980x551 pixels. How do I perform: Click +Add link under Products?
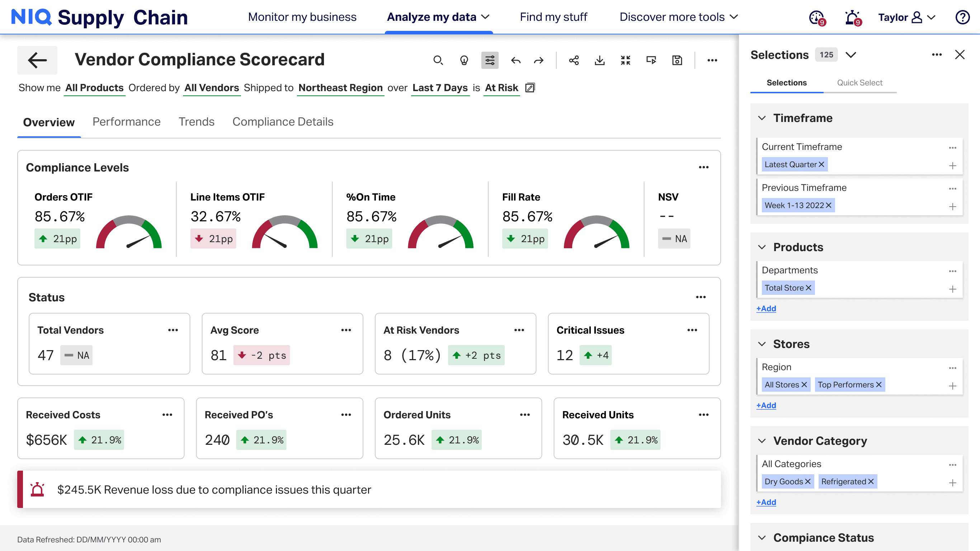(x=766, y=309)
